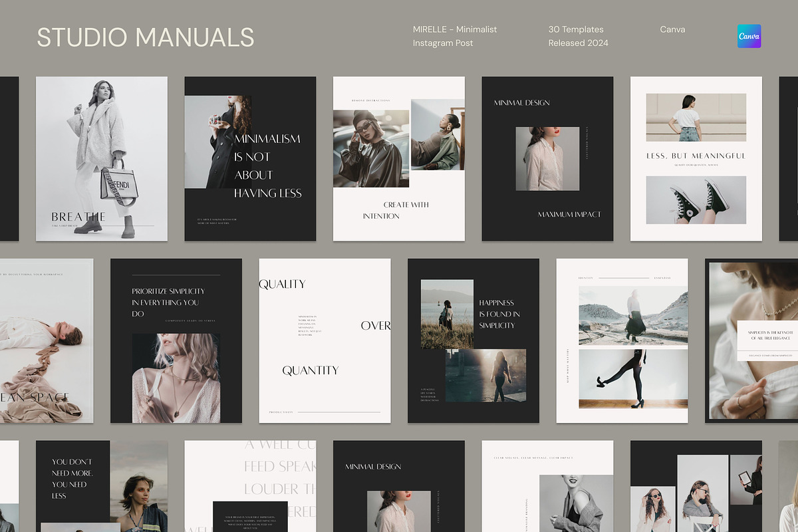This screenshot has width=798, height=532.
Task: Select the template with rocky beach and leg photos
Action: tap(622, 341)
